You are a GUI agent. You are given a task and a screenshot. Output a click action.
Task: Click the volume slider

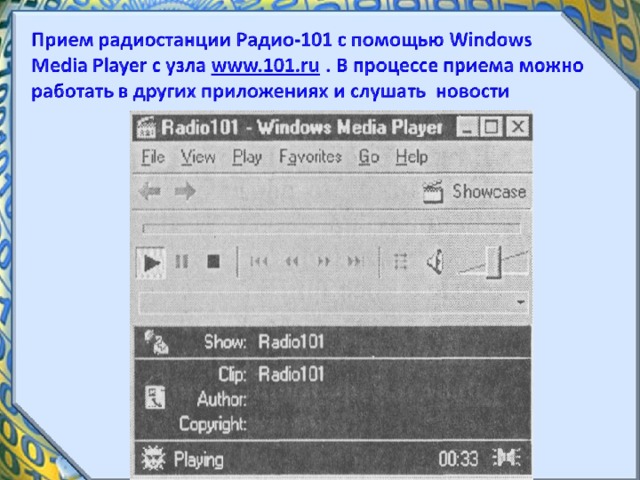pyautogui.click(x=492, y=262)
